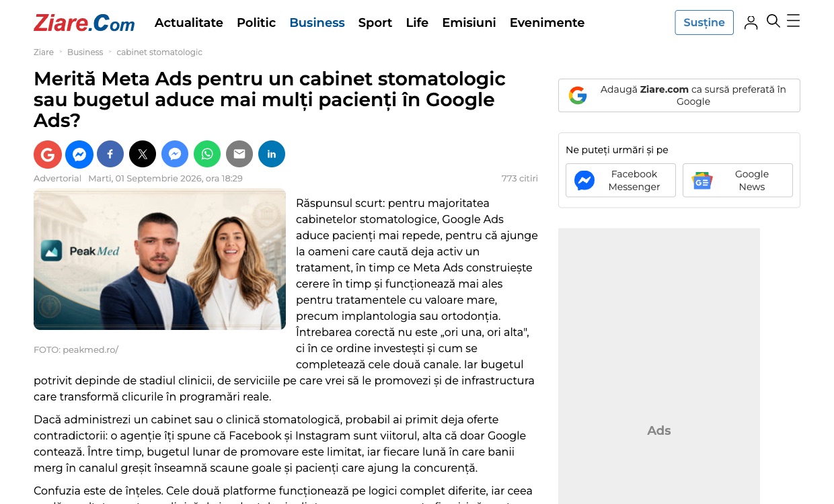
Task: Share article via red Google icon
Action: 48,154
